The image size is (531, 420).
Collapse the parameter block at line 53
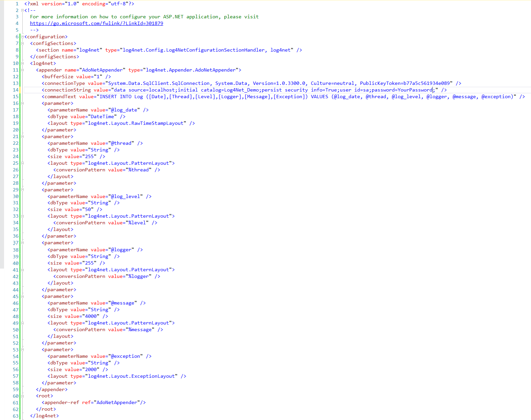point(22,349)
